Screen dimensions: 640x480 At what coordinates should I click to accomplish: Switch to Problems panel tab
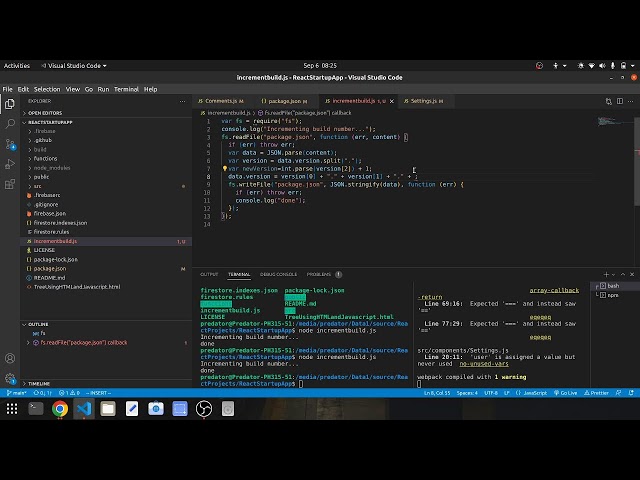pos(324,274)
